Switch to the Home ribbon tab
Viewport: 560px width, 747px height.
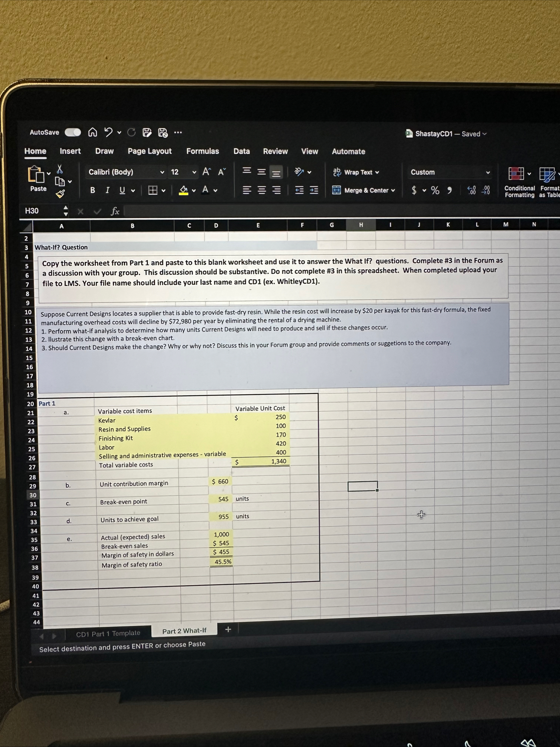click(36, 151)
